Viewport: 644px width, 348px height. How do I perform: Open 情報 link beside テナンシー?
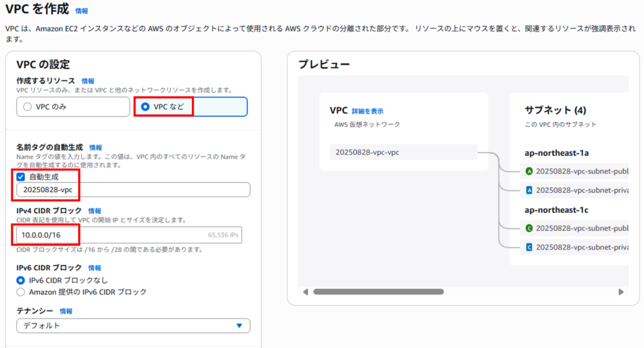[x=65, y=312]
